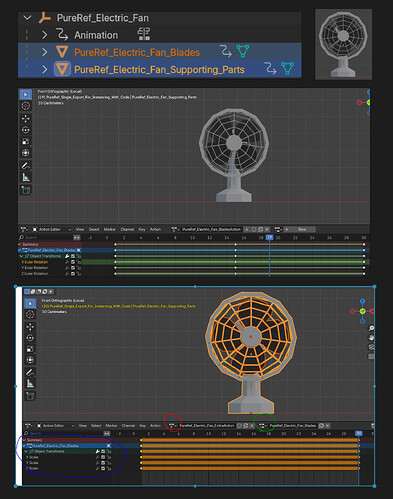Select the Cursor tool in upper viewport

pyautogui.click(x=25, y=106)
